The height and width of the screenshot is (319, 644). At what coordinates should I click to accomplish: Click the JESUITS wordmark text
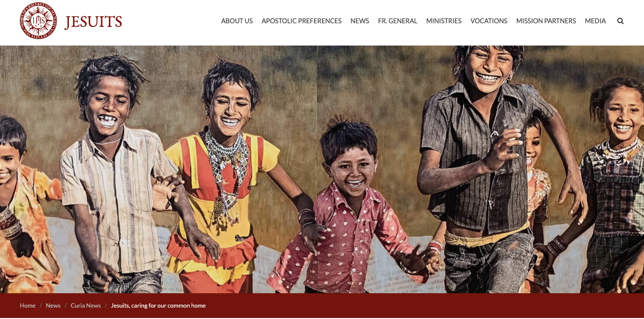[93, 22]
